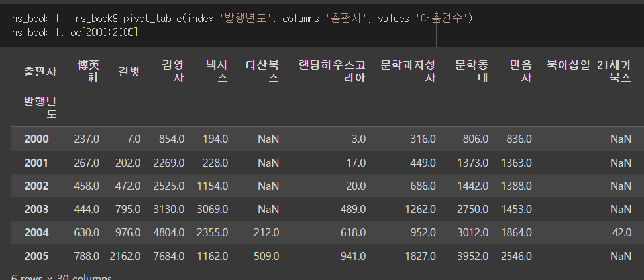Click the 854.0 cell under 김영사
This screenshot has height=280, width=644.
pyautogui.click(x=171, y=139)
